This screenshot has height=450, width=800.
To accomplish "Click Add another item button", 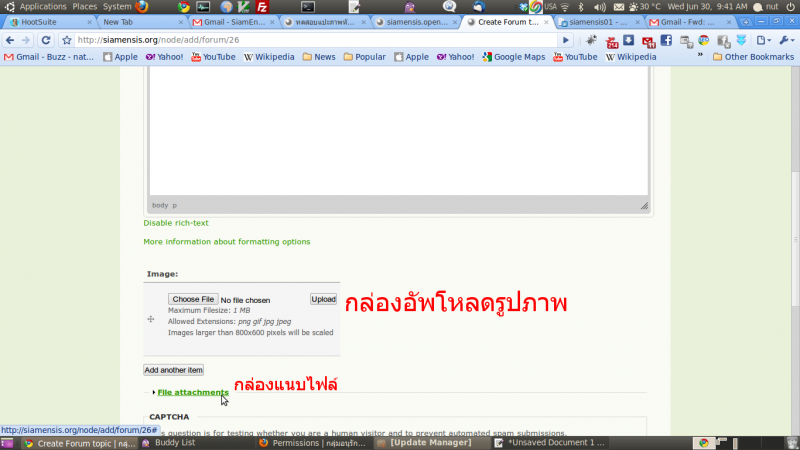I will click(174, 370).
